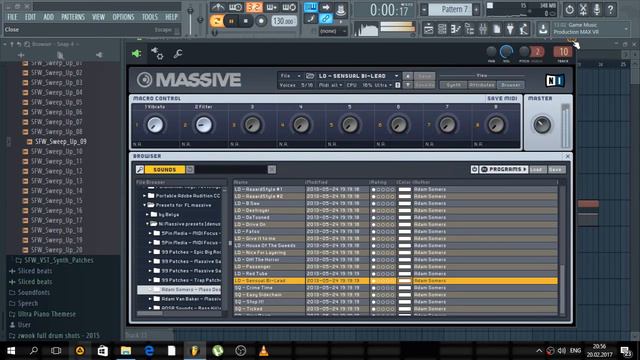The height and width of the screenshot is (360, 640).
Task: Adjust the wrapper pan knob
Action: tap(491, 52)
